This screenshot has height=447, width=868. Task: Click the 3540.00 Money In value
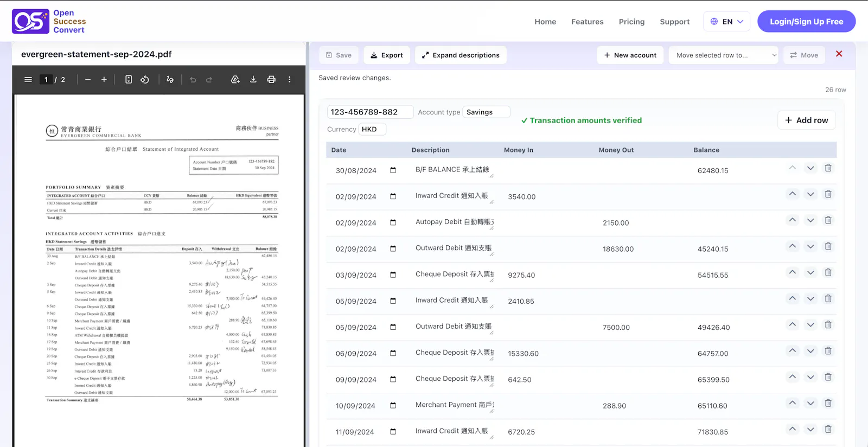pos(522,197)
